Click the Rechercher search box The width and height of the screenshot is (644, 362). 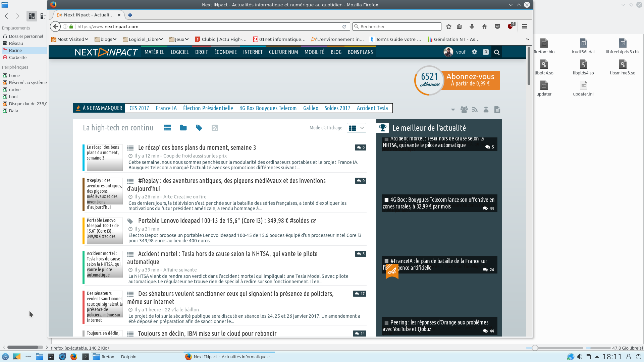pos(397,26)
